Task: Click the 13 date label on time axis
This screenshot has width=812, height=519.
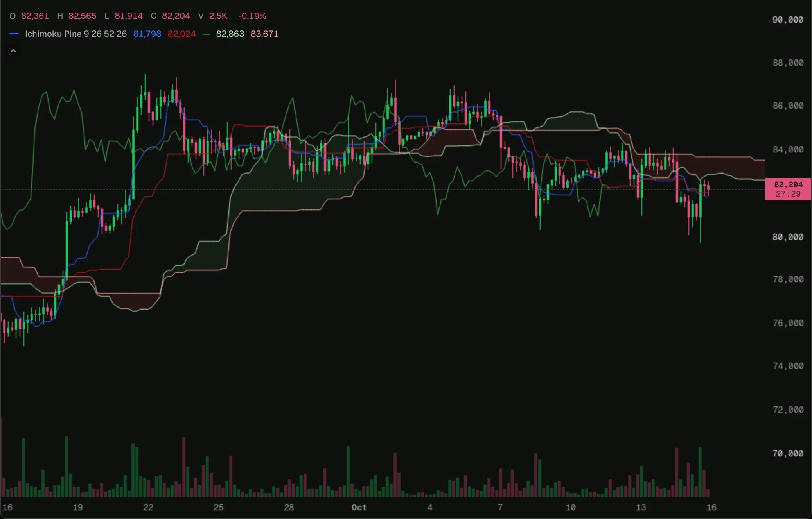Action: click(x=641, y=508)
